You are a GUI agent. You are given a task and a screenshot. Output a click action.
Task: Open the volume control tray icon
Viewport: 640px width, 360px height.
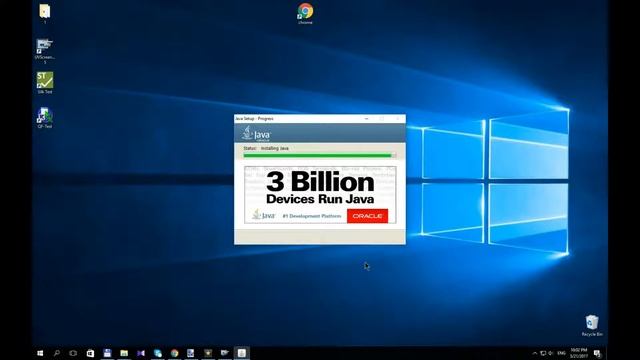click(x=551, y=353)
